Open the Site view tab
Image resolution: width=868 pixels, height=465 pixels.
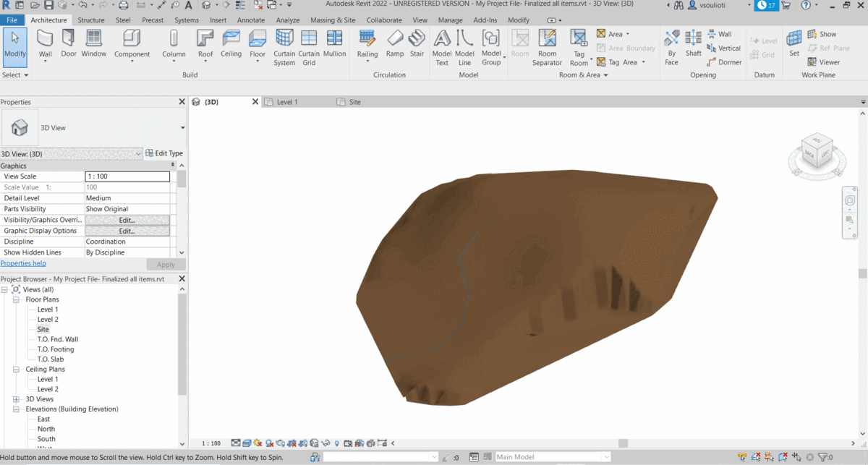[x=354, y=102]
